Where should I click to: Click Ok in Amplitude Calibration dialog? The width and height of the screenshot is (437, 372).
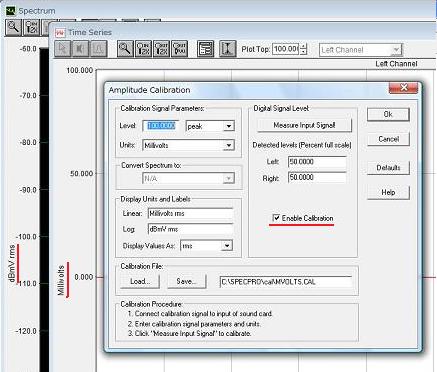coord(388,115)
